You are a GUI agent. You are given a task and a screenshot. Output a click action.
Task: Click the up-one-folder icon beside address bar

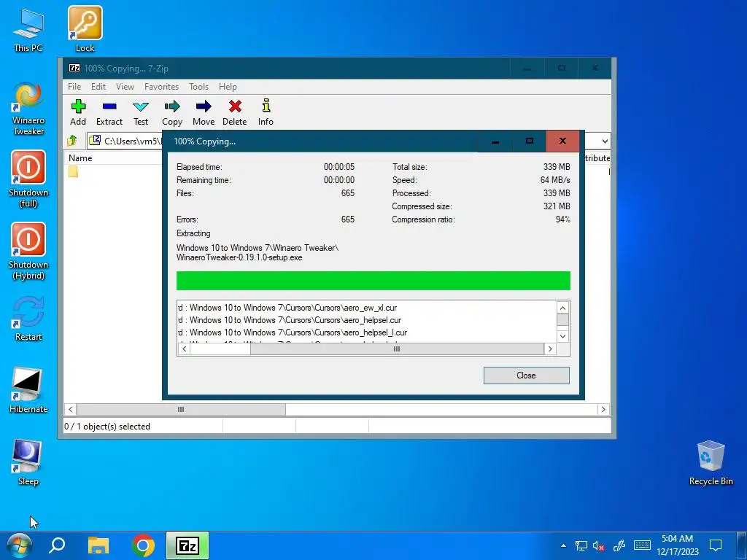[72, 141]
